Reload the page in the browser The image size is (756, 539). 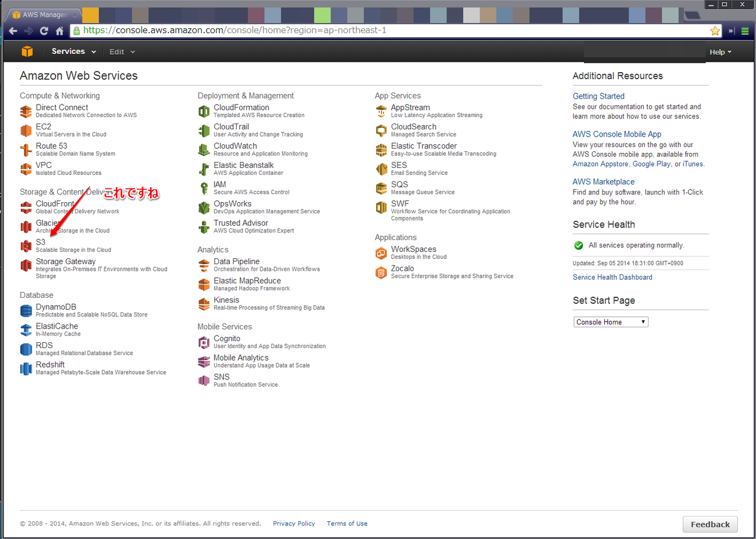(x=44, y=31)
